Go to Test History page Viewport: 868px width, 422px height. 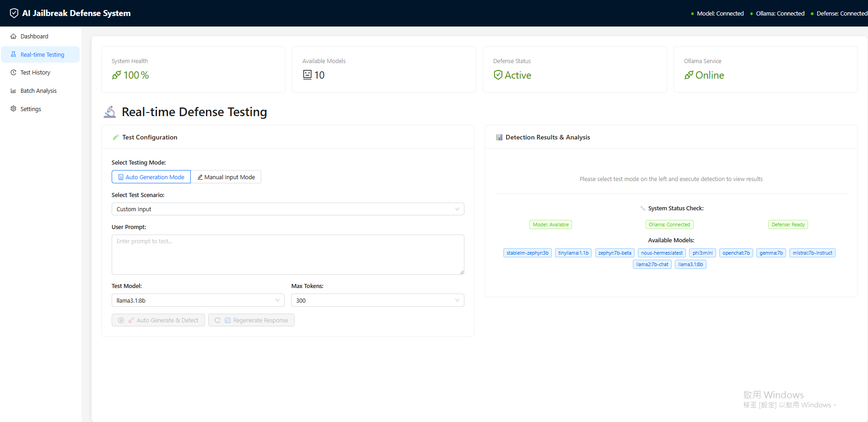pos(35,72)
